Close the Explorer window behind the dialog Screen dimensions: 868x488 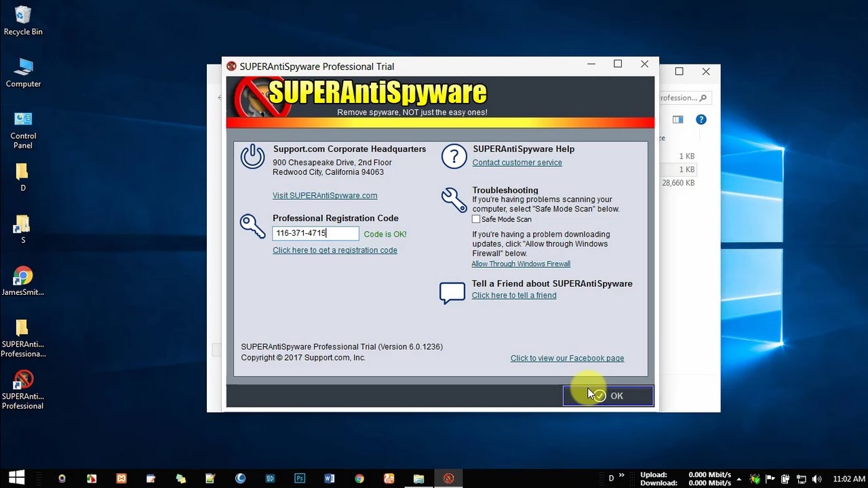point(706,71)
